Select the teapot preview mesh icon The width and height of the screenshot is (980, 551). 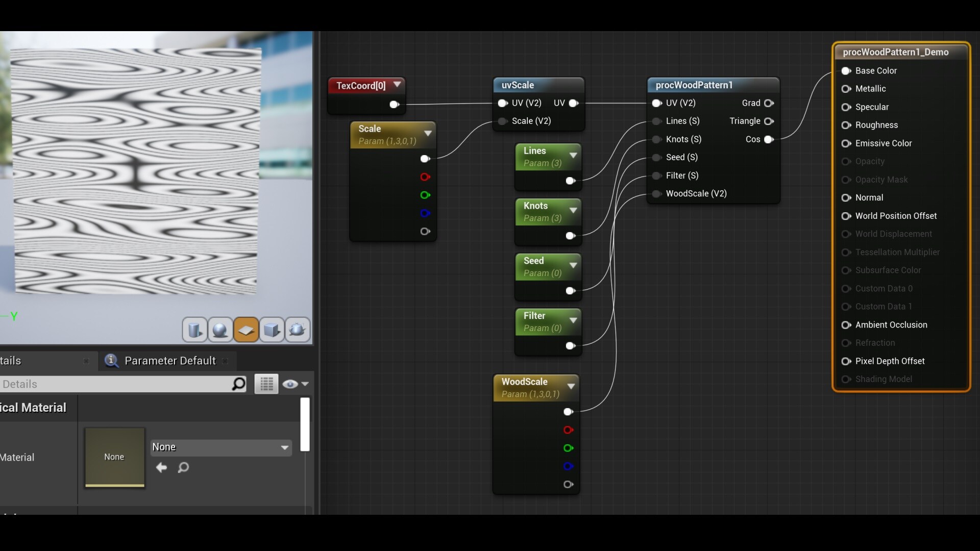coord(297,330)
